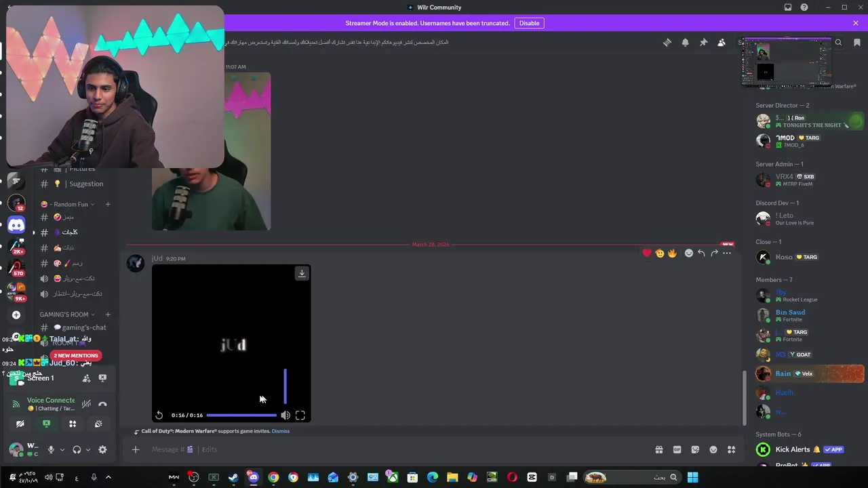Create channel in GAMING'S ROOM category

click(x=108, y=314)
